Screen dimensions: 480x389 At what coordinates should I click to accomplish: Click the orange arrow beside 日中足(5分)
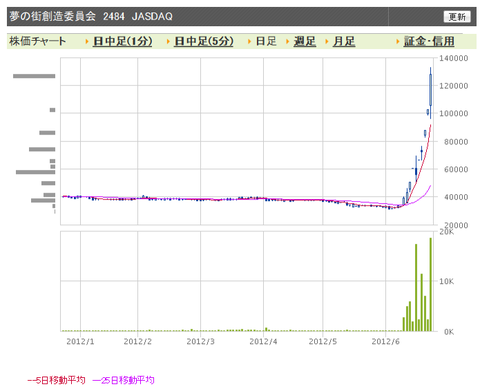tap(168, 42)
